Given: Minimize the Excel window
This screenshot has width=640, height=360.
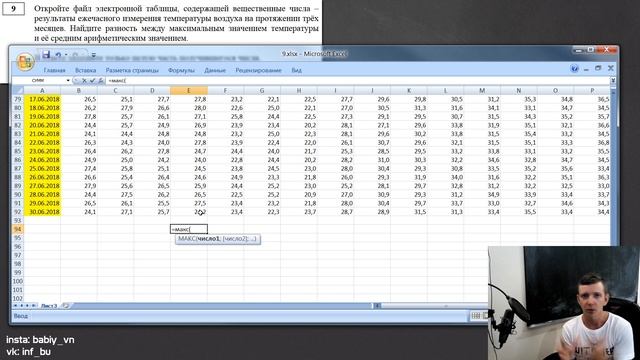Looking at the screenshot, I should pyautogui.click(x=579, y=50).
